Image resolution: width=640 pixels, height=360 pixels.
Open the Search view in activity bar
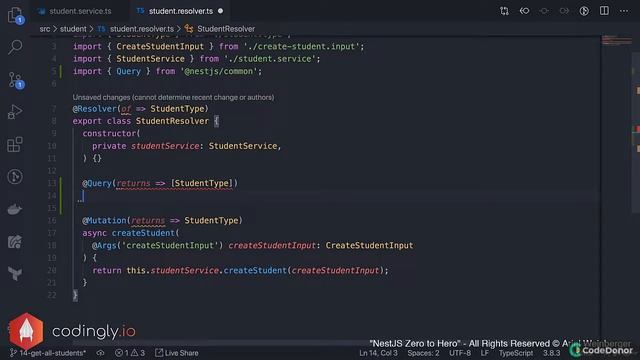pyautogui.click(x=15, y=47)
